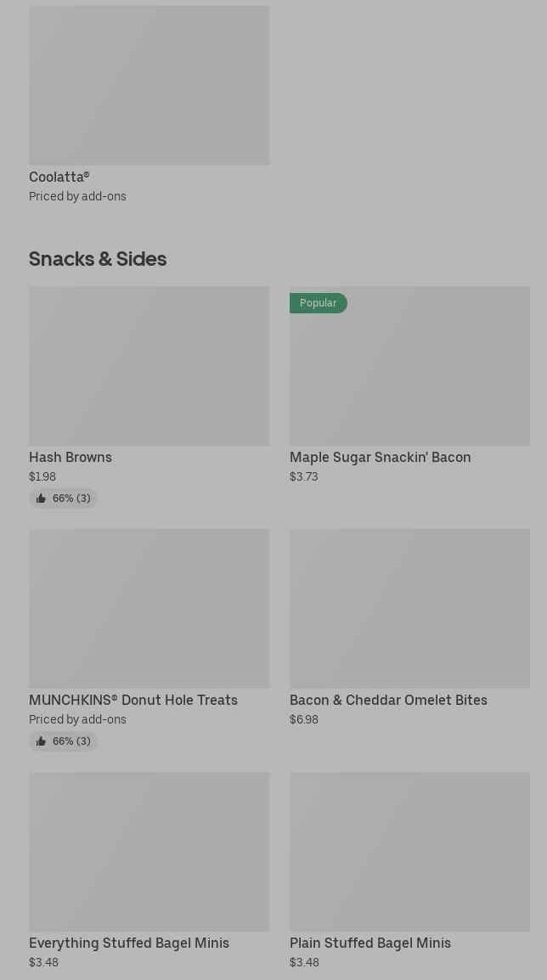Select Bacon & Cheddar Omelet Bites title
Viewport: 547px width, 980px height.
click(x=388, y=700)
